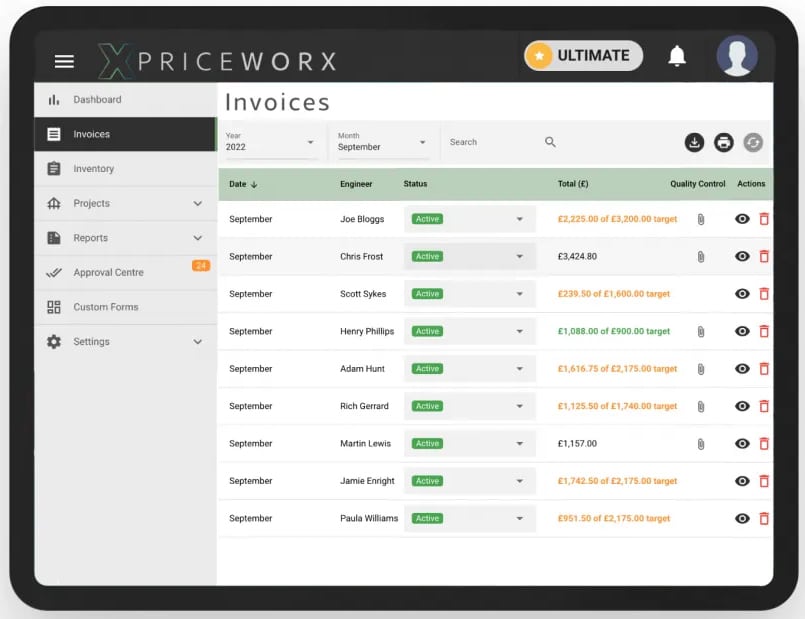Open the ULTIMATE plan badge
Viewport: 805px width, 619px height.
pos(583,56)
